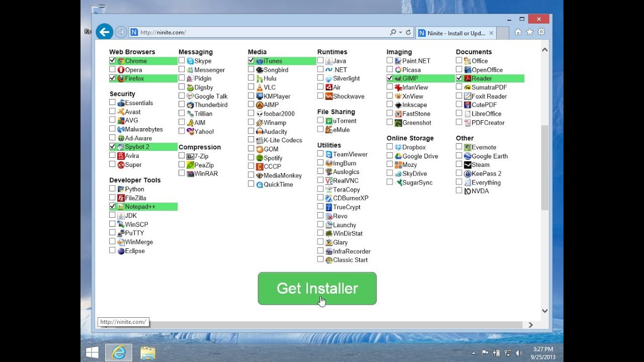
Task: Click the vertical scrollbar thumb
Action: [x=544, y=168]
